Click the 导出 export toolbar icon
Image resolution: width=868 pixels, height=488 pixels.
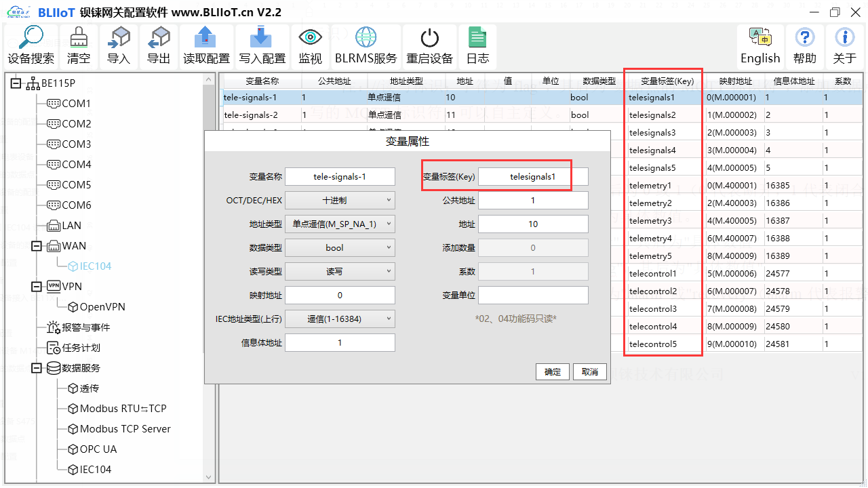coord(159,37)
